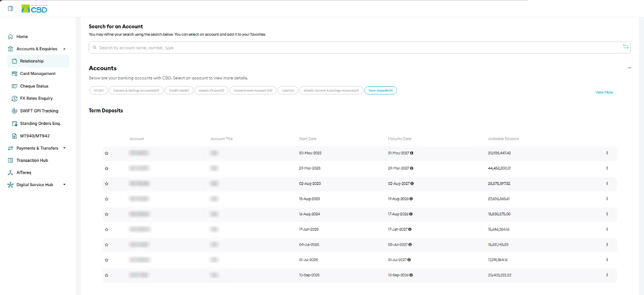
Task: Click info icon beside 29-Mar-2027 maturity
Action: coord(411,168)
